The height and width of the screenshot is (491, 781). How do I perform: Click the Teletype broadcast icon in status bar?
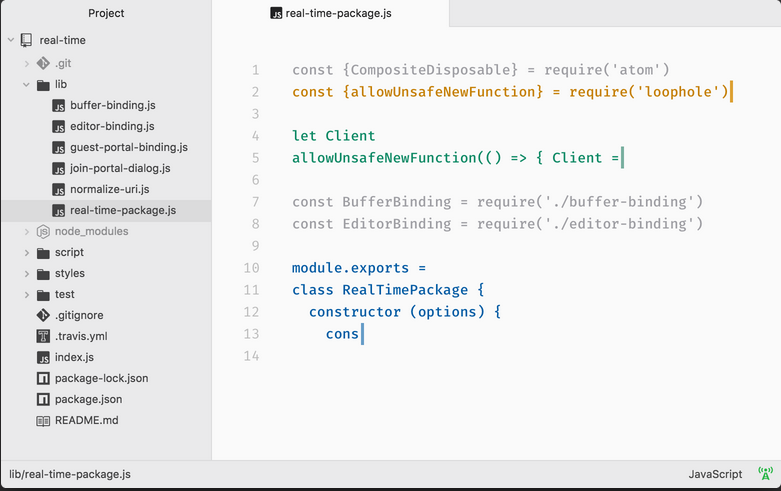tap(765, 474)
